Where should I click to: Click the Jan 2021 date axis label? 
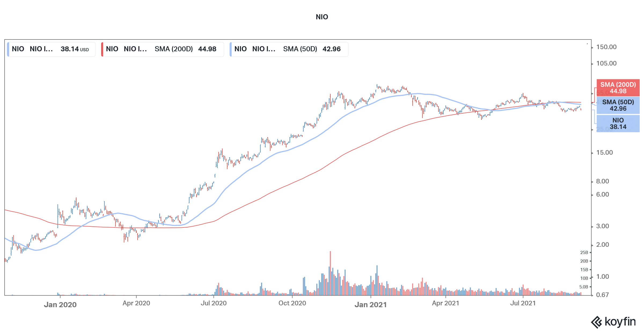coord(371,305)
